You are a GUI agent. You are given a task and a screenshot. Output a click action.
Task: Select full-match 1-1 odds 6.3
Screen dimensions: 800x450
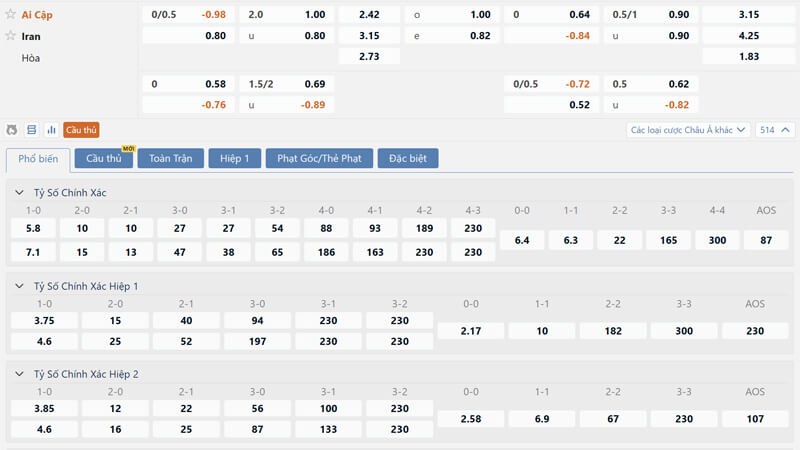570,240
